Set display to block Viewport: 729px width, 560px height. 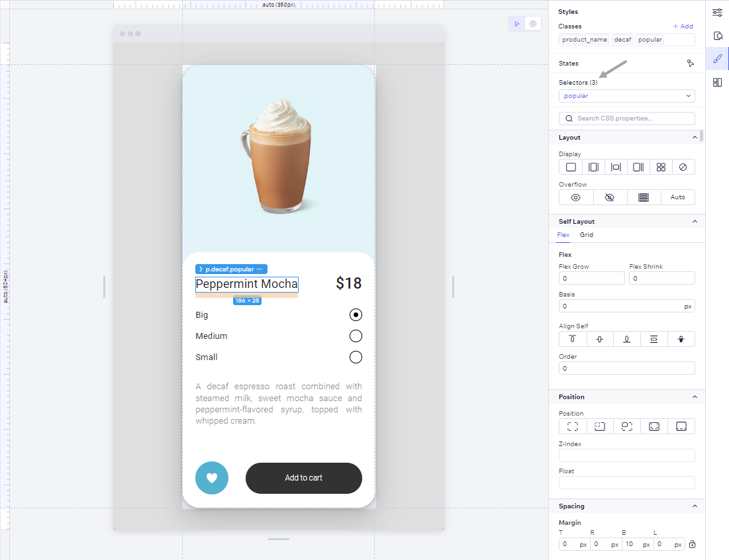click(x=571, y=167)
